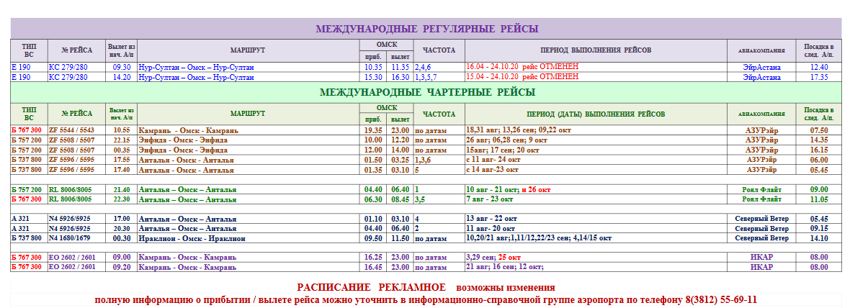Click Omsk arrival time 09.50
Screen dimensions: 868x308
click(373, 237)
